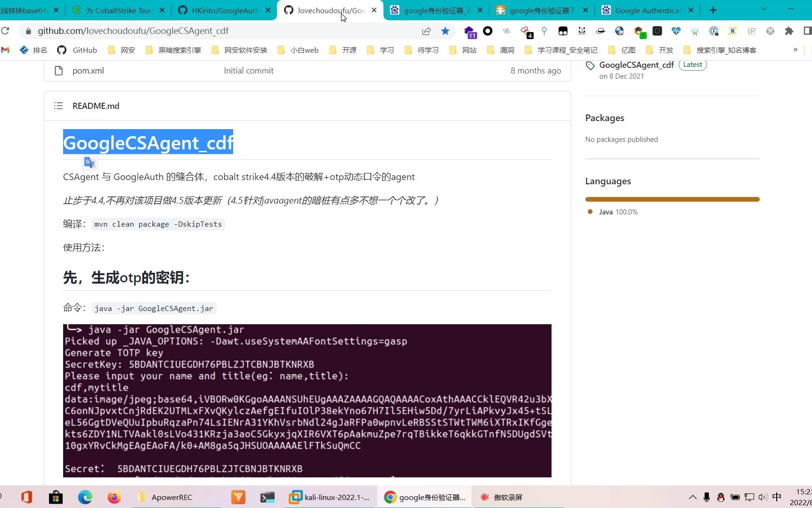The height and width of the screenshot is (508, 812).
Task: Click the panda extension icon
Action: coord(582,31)
